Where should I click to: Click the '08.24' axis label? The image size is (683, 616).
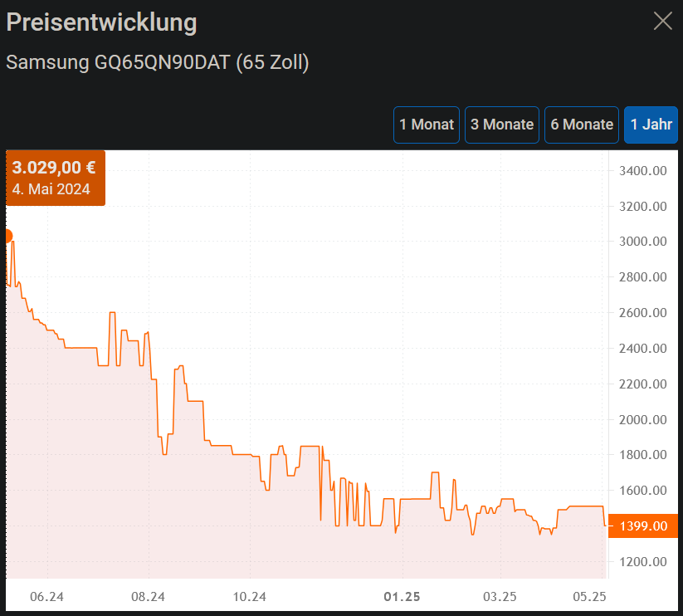pos(149,596)
